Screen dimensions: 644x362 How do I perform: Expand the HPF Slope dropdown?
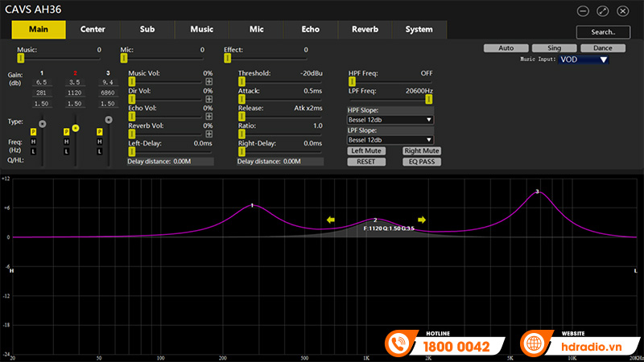click(391, 120)
